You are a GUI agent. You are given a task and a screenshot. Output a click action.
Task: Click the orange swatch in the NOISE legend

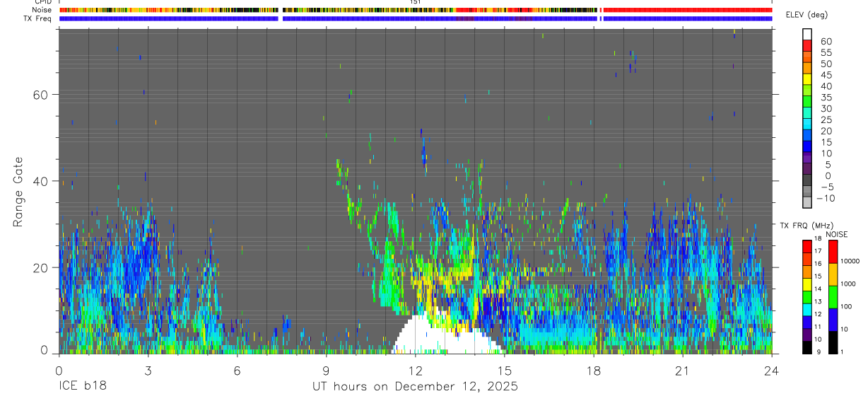click(x=833, y=274)
